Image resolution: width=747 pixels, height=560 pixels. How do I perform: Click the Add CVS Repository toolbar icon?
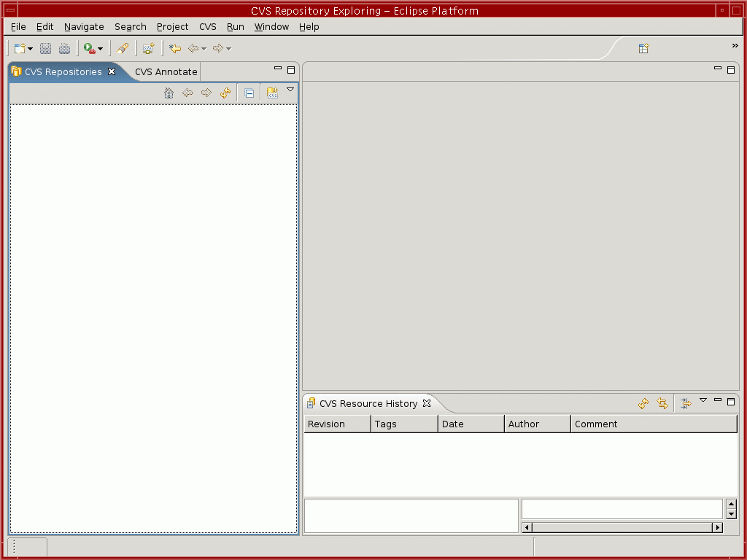click(x=149, y=49)
